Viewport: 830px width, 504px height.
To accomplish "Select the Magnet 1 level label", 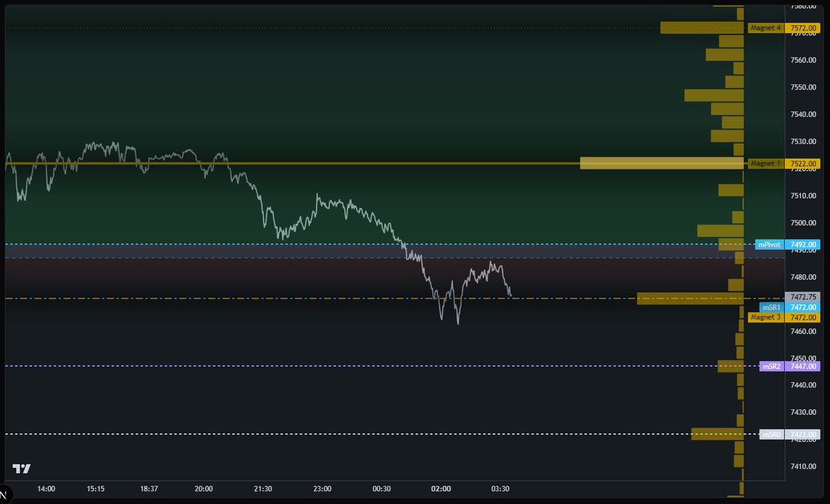I will pyautogui.click(x=766, y=164).
